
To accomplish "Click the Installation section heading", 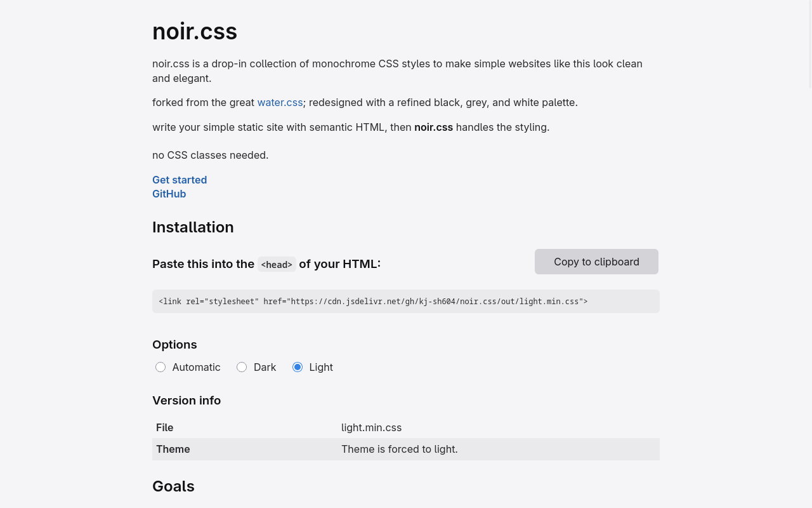I will 193,227.
